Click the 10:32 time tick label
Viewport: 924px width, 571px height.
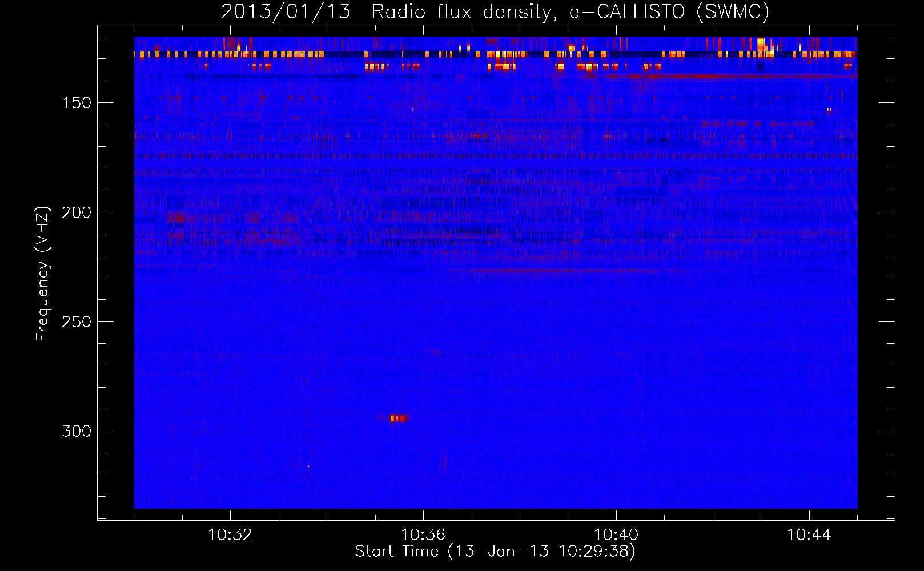230,534
